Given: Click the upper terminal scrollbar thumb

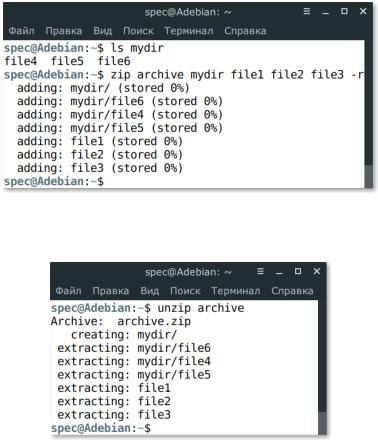Looking at the screenshot, I should pyautogui.click(x=369, y=175).
